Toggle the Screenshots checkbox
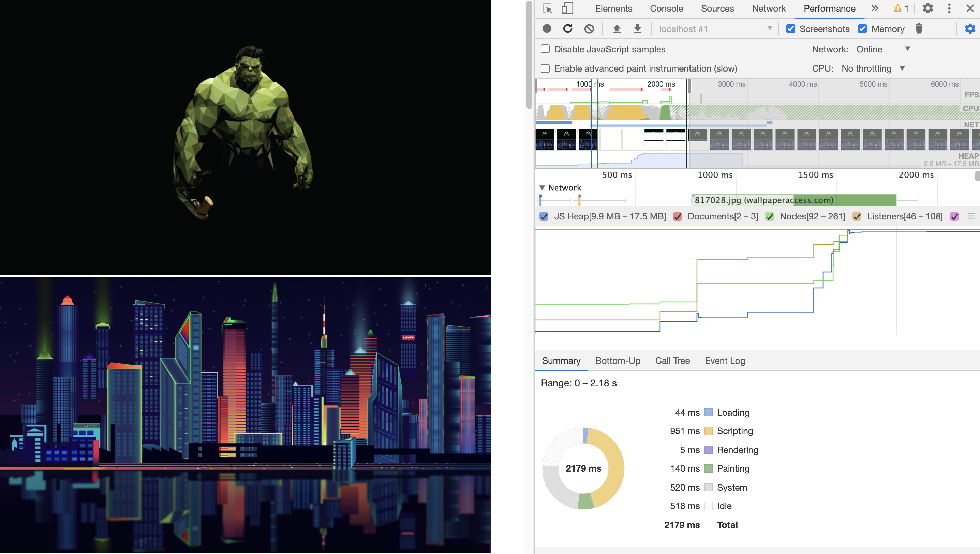This screenshot has width=980, height=554. click(x=790, y=29)
